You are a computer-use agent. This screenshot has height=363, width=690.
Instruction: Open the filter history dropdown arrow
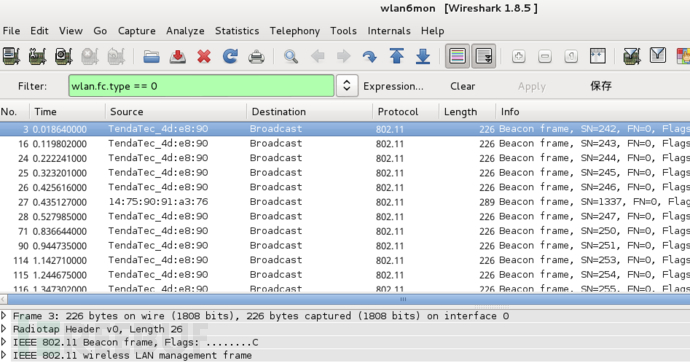pyautogui.click(x=347, y=85)
